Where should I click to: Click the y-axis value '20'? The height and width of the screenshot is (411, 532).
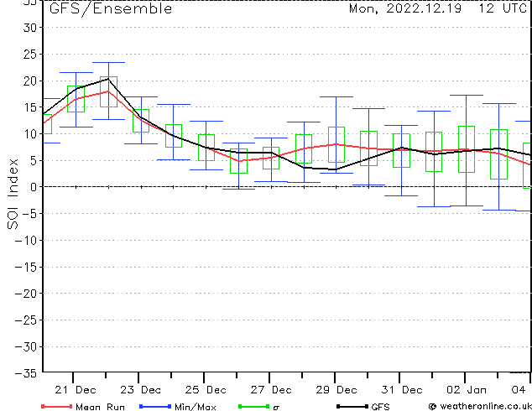29,81
